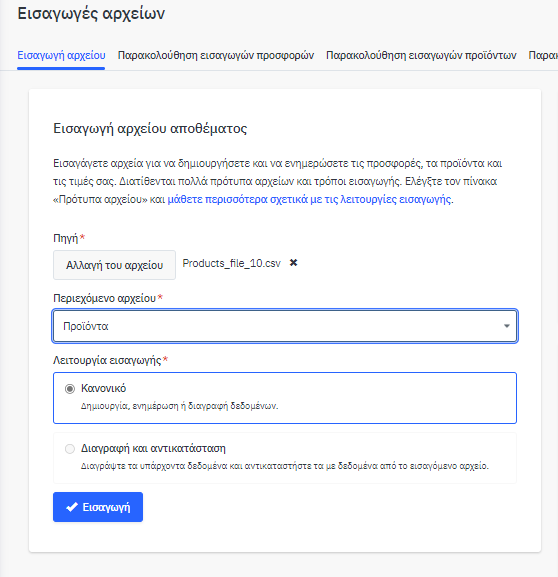Open the Παρακολούθηση εισαγωγών προϊόντων tab
This screenshot has width=558, height=577.
[421, 55]
